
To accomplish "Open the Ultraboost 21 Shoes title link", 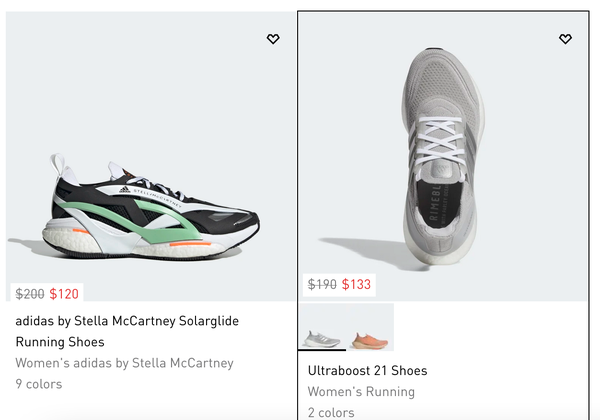I will [x=367, y=371].
